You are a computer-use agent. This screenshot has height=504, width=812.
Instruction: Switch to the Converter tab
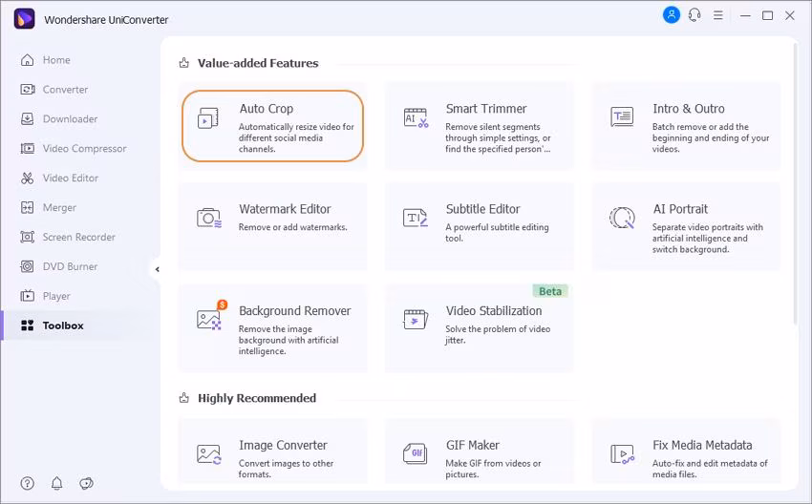65,90
